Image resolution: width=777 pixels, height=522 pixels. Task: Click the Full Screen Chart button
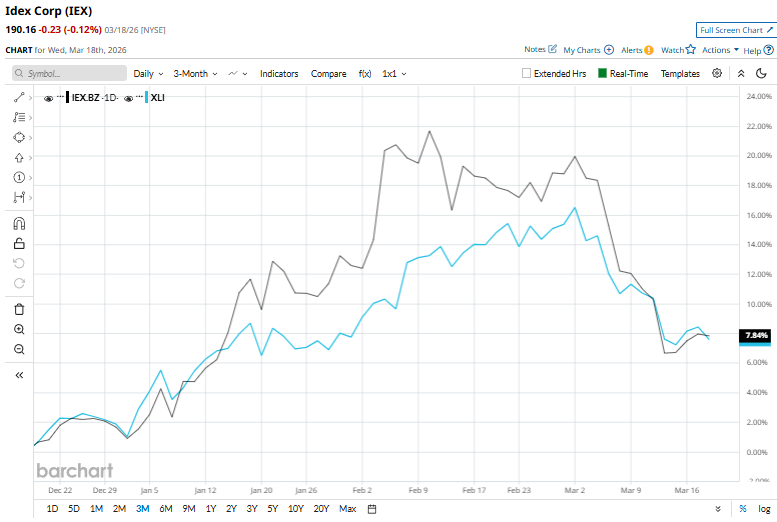tap(735, 31)
